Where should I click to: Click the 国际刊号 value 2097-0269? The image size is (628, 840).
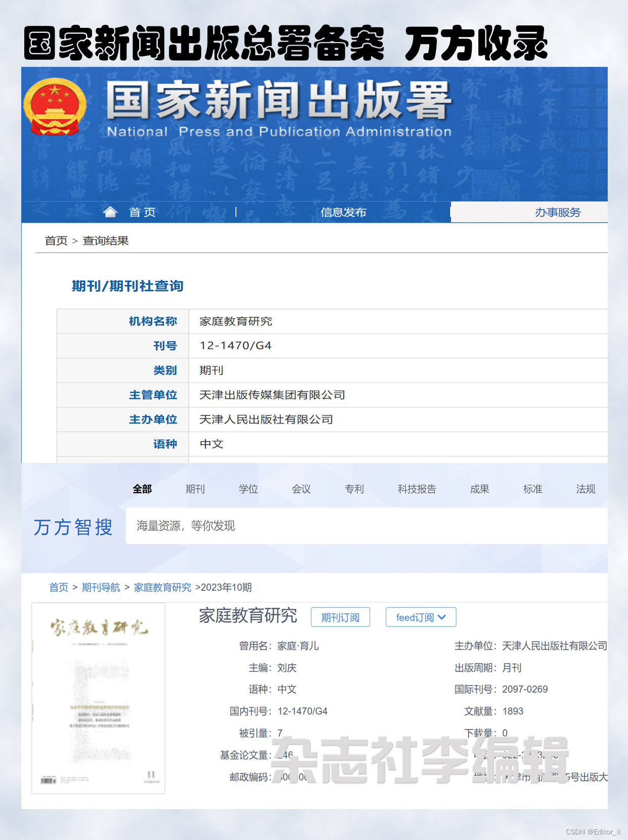click(x=525, y=689)
